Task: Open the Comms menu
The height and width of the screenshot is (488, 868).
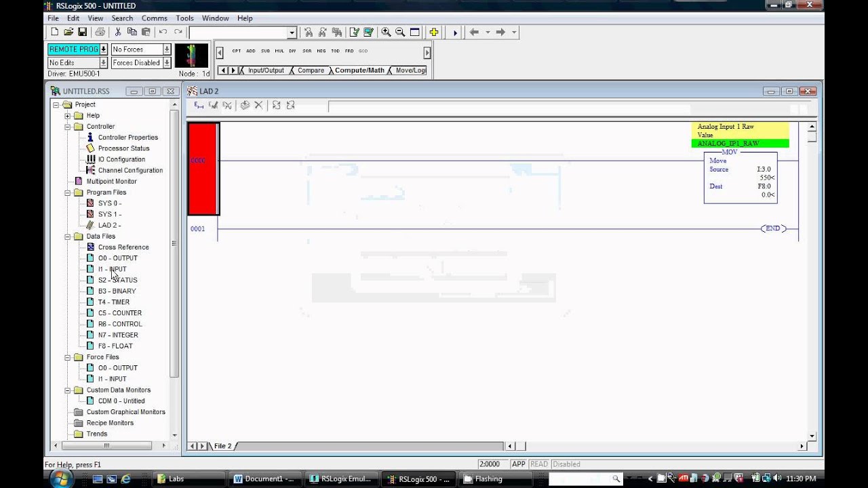Action: click(x=155, y=18)
